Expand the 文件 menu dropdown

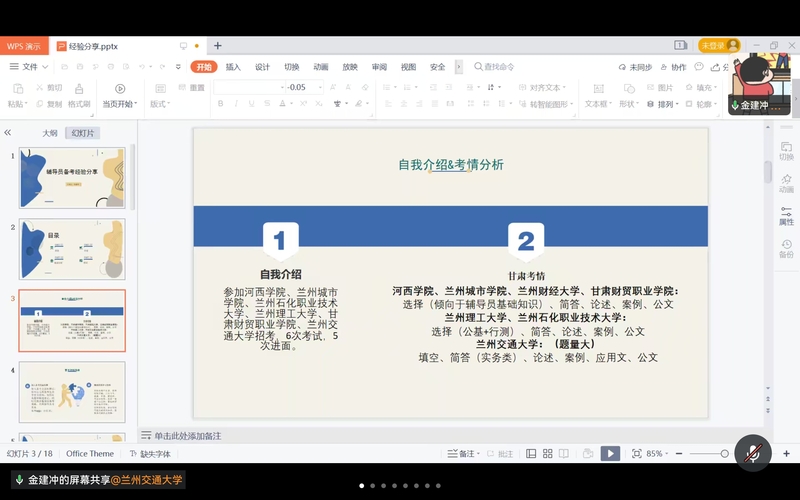[x=30, y=67]
